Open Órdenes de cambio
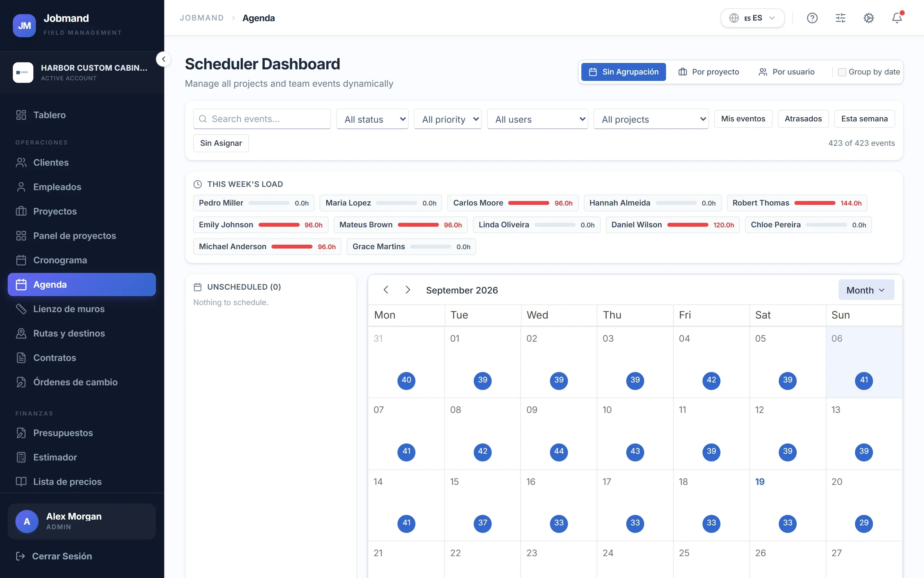Viewport: 924px width, 578px height. [82, 382]
